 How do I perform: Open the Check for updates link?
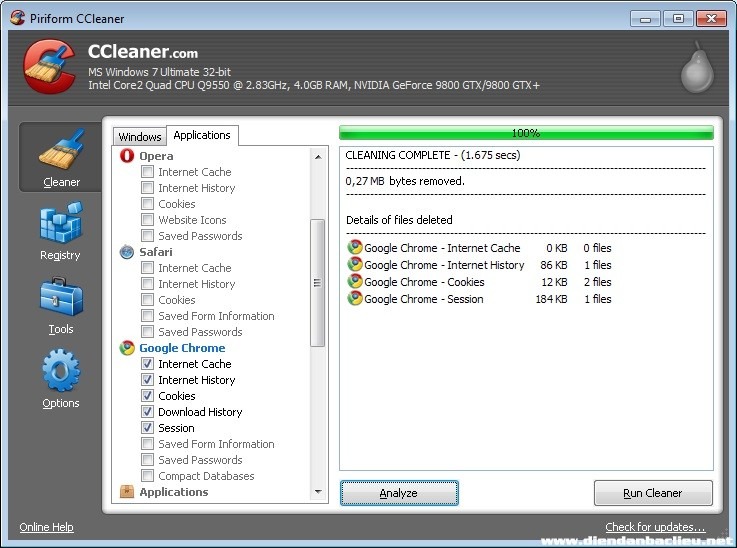coord(654,527)
